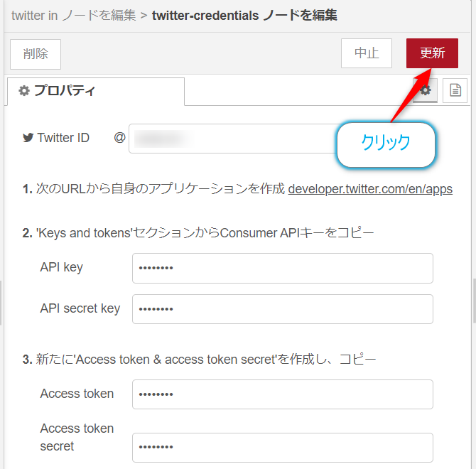The height and width of the screenshot is (469, 476).
Task: Click the 'Access token secret' label
Action: pyautogui.click(x=77, y=437)
